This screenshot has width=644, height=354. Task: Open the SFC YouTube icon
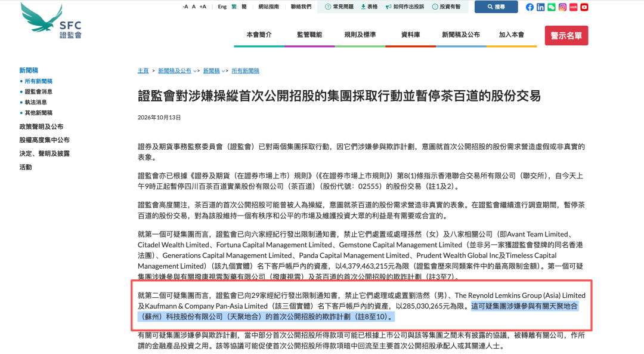click(x=584, y=7)
